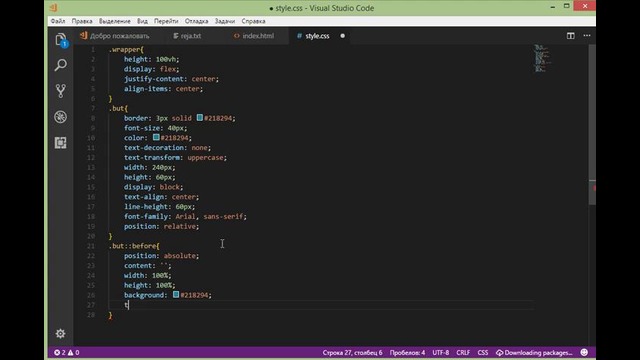Screen dimensions: 640x360
Task: Open color swatch on the color line
Action: [156, 137]
